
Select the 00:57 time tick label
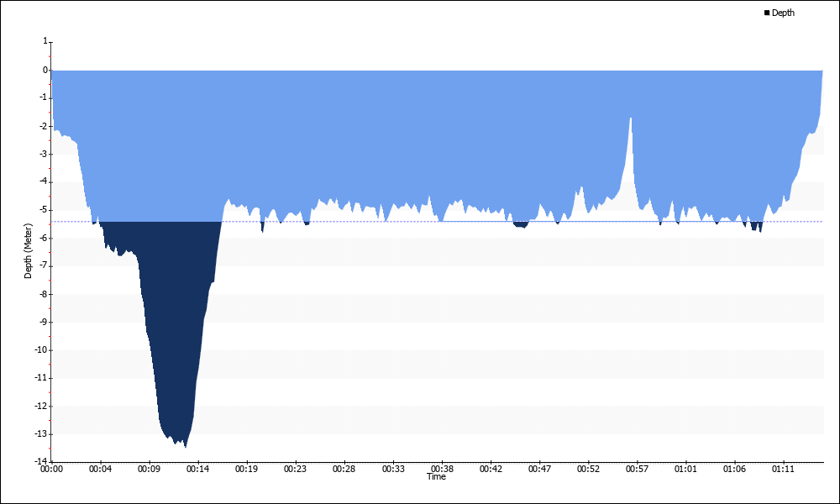tap(637, 469)
